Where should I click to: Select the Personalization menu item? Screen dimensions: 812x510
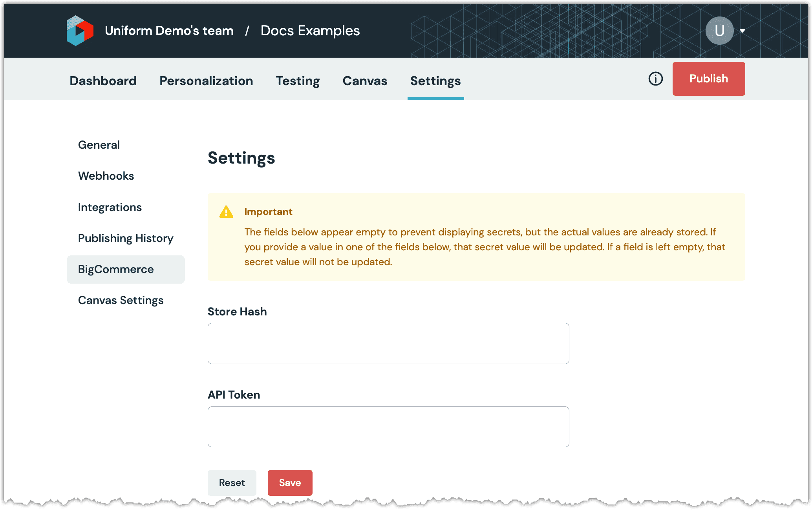pos(207,80)
